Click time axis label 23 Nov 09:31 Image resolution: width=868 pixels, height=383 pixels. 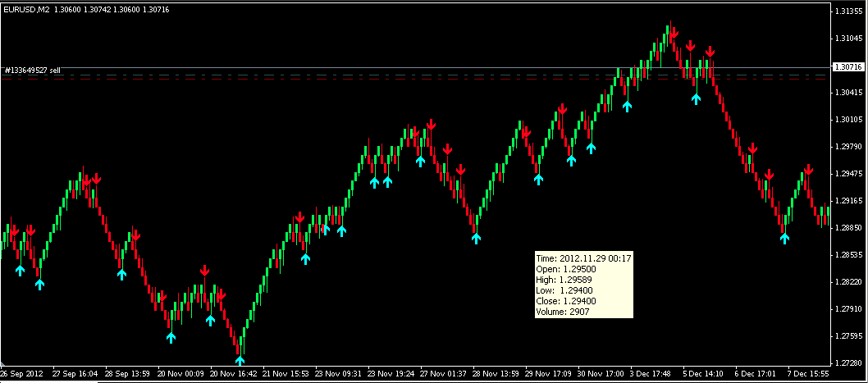(339, 373)
